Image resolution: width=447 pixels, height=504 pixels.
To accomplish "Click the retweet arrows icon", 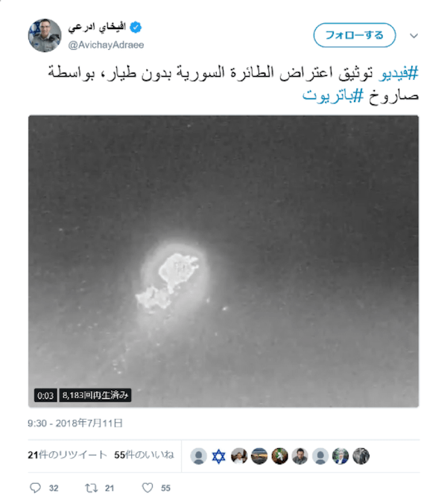I will click(x=92, y=488).
